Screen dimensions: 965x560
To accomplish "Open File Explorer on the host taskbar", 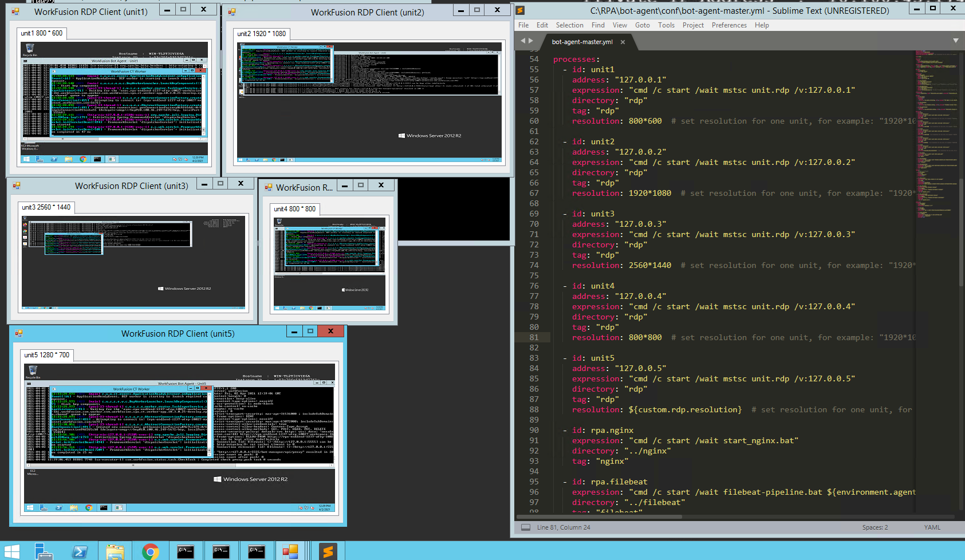I will click(x=115, y=551).
